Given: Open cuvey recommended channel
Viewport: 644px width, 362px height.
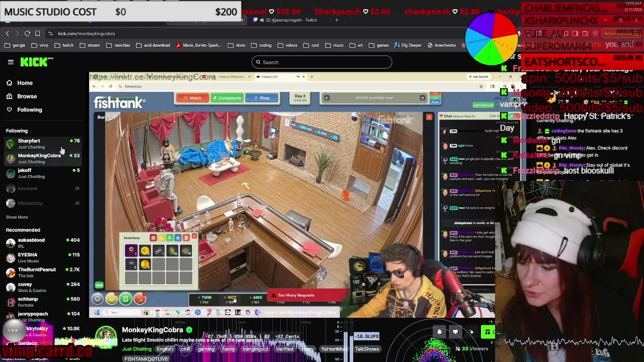Looking at the screenshot, I should [43, 287].
